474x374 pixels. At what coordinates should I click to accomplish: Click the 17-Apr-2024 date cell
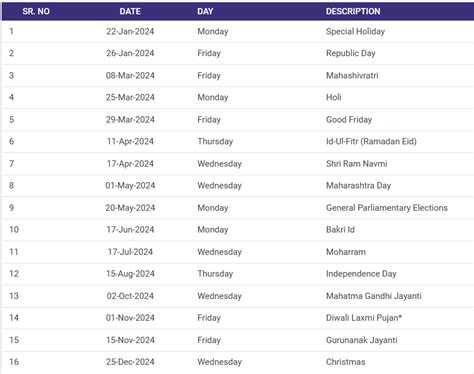click(x=130, y=164)
